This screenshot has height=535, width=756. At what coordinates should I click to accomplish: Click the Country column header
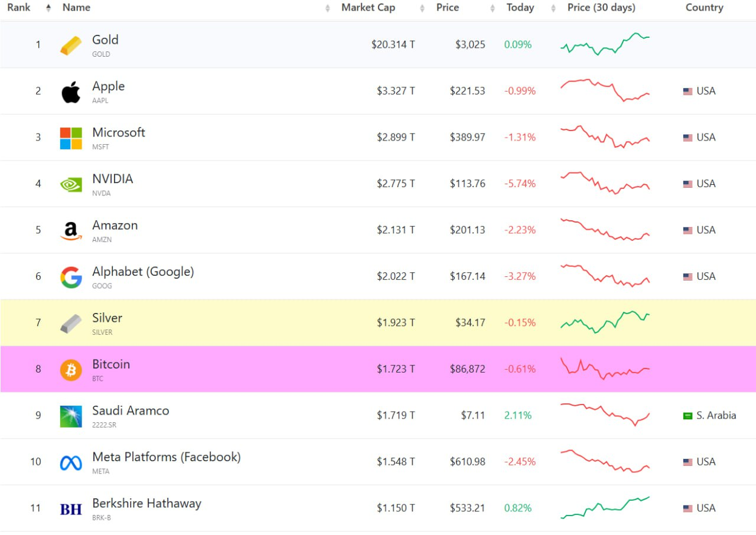point(704,8)
